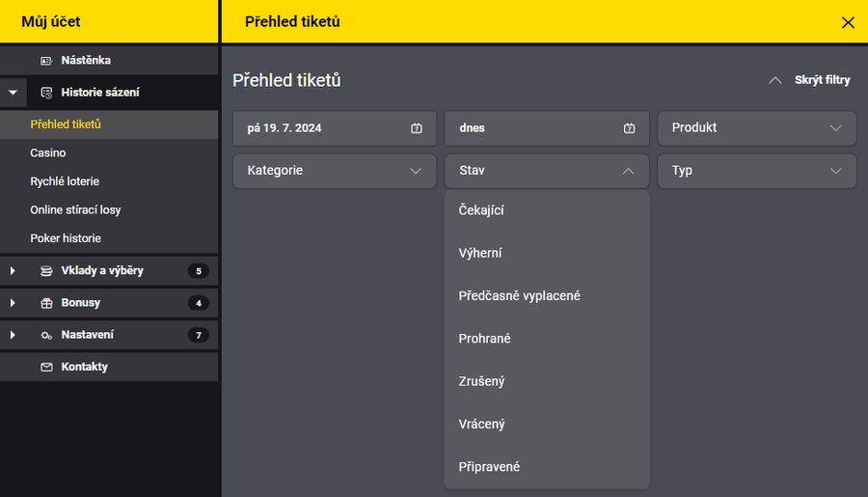
Task: Click the Nastavení gear icon
Action: pyautogui.click(x=46, y=335)
